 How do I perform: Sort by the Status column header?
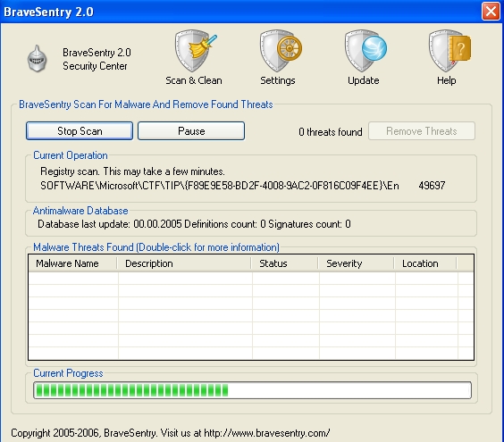pyautogui.click(x=285, y=263)
